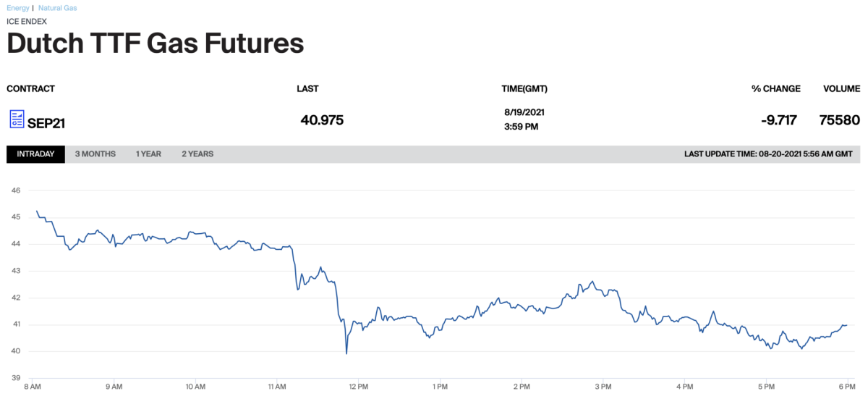Click the 8 AM x-axis label
Screen dimensions: 868x399
(x=32, y=387)
